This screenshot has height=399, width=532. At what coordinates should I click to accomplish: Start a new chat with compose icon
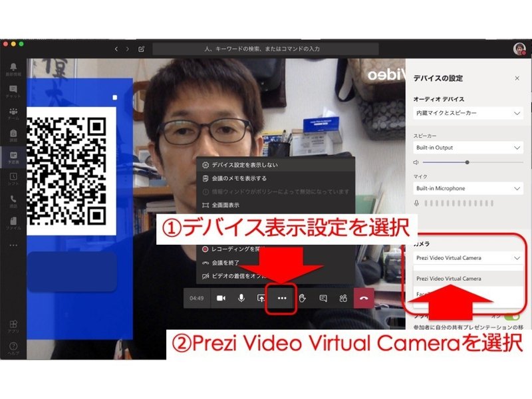click(x=142, y=49)
